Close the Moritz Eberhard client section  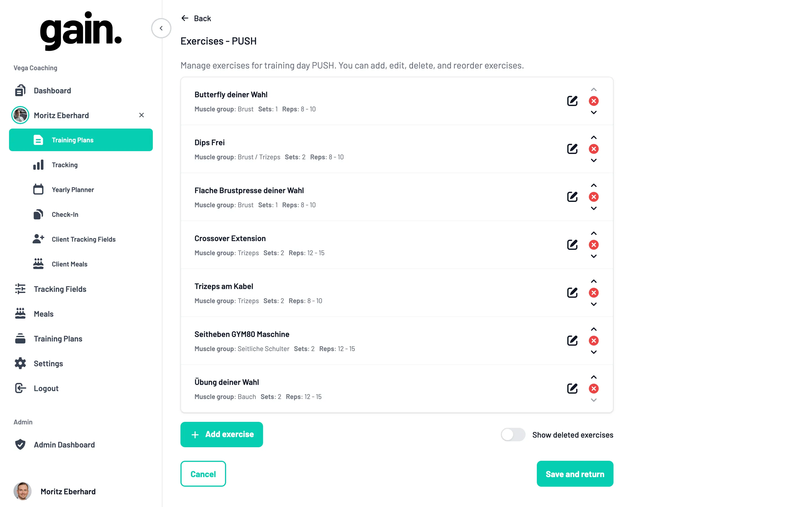[142, 115]
